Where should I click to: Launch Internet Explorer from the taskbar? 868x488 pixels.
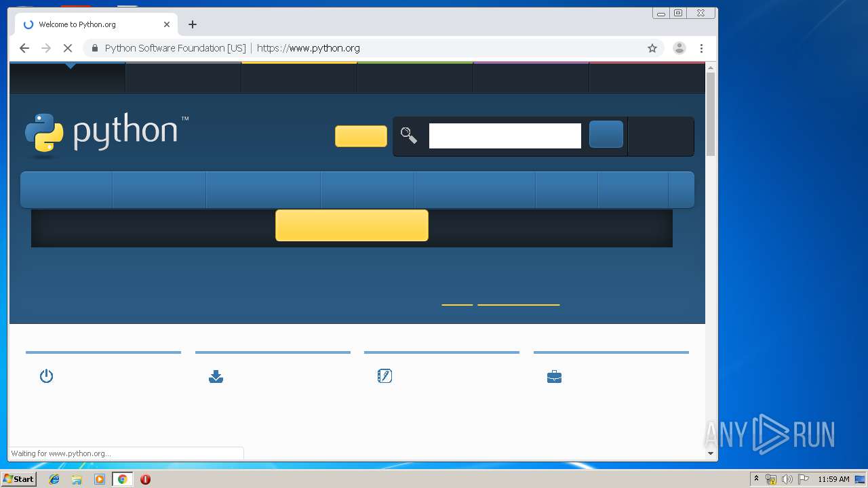[x=54, y=479]
